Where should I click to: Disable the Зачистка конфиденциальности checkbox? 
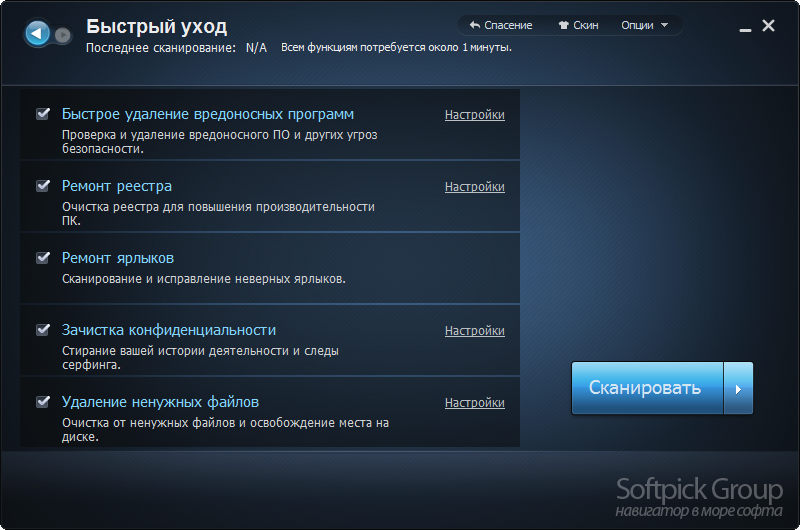tap(43, 330)
